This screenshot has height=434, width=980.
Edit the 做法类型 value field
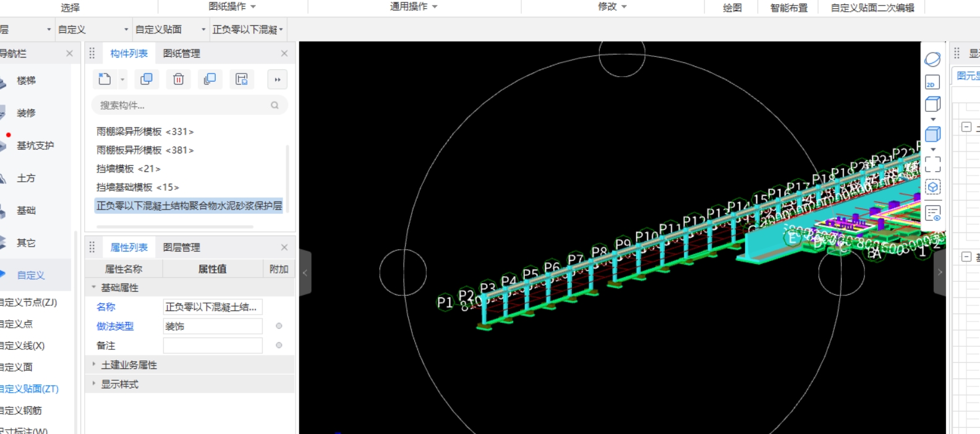(x=213, y=326)
